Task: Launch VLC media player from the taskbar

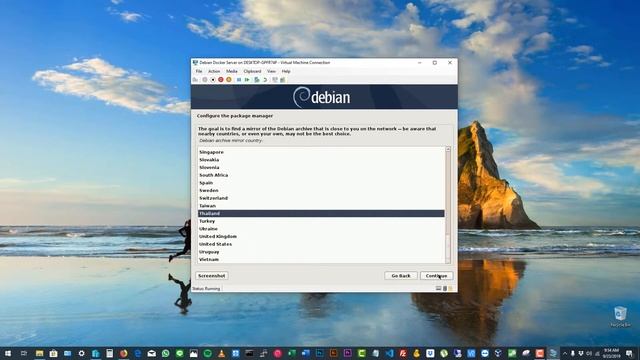Action: click(222, 353)
